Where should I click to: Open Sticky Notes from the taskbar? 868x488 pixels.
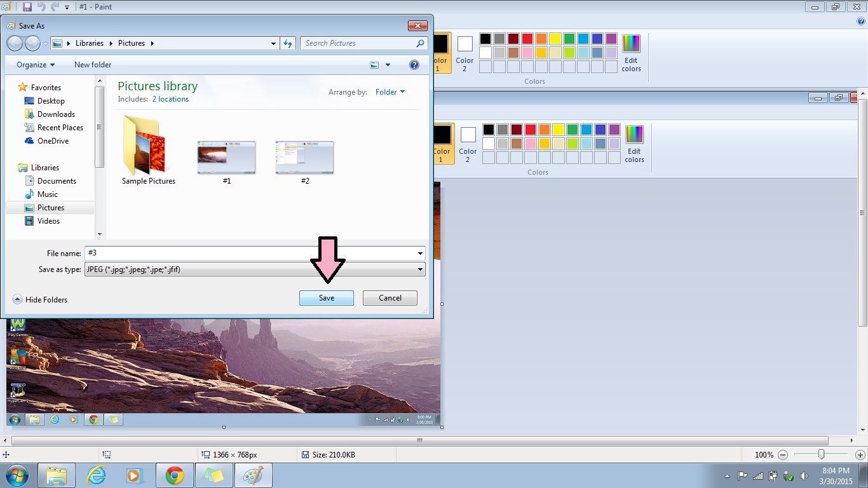(214, 475)
